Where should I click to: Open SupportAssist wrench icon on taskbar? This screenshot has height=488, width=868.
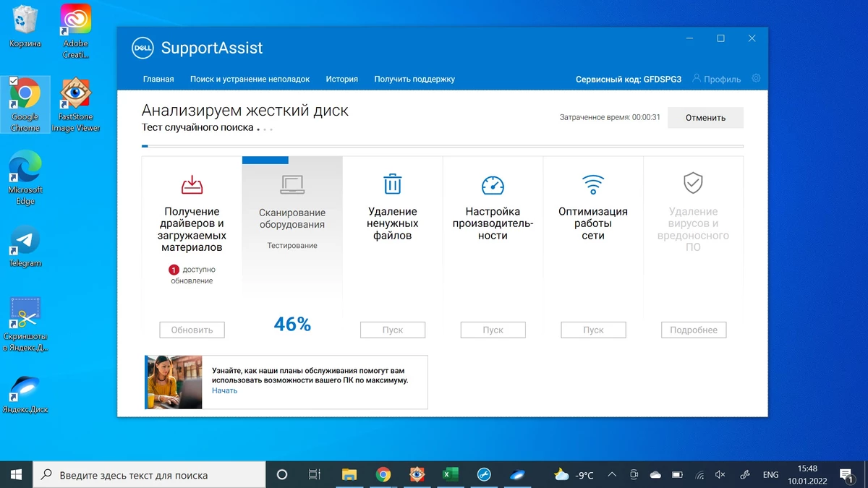[485, 474]
